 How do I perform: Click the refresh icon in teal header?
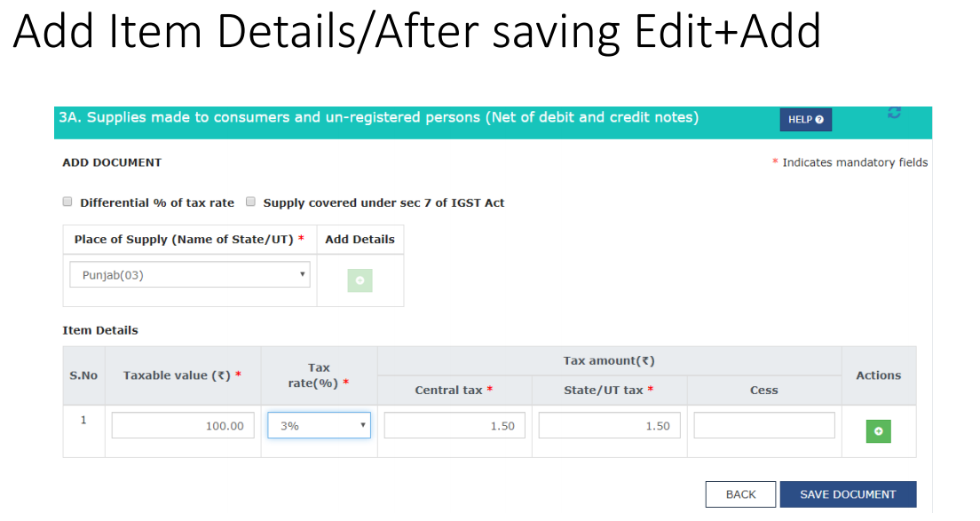(x=894, y=113)
